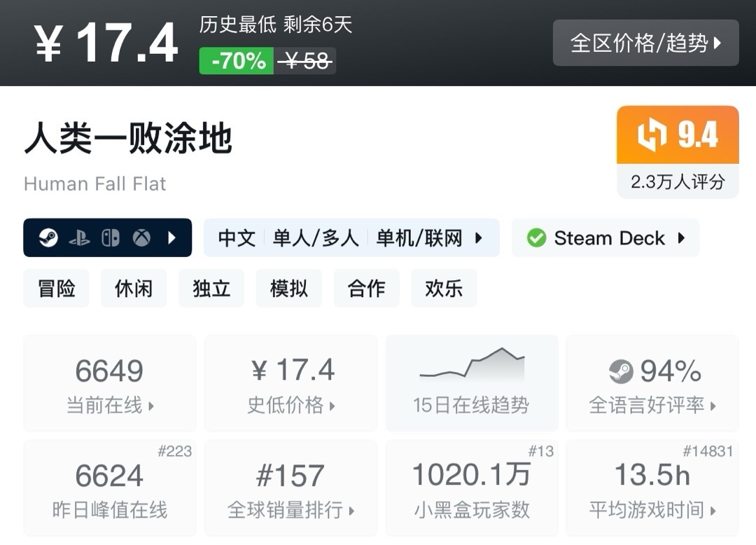Open 史低价格 price history
The image size is (756, 545).
[291, 382]
